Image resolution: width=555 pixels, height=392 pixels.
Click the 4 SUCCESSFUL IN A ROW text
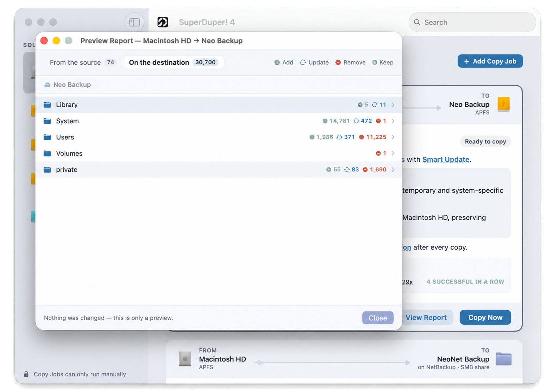point(465,282)
